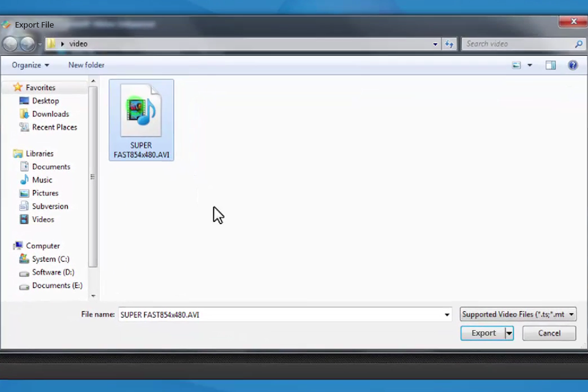Click the navigation pane scrollbar thumb
This screenshot has height=392, width=588.
pyautogui.click(x=93, y=176)
